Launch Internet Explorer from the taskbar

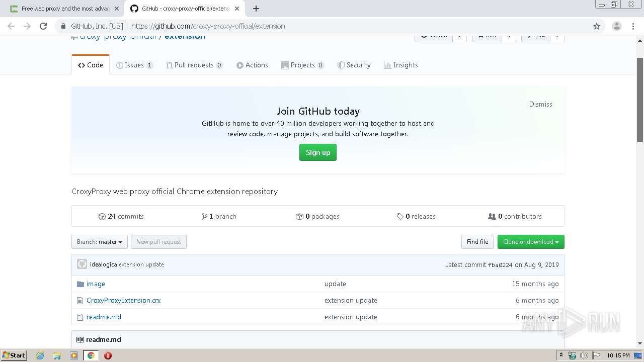(40, 355)
